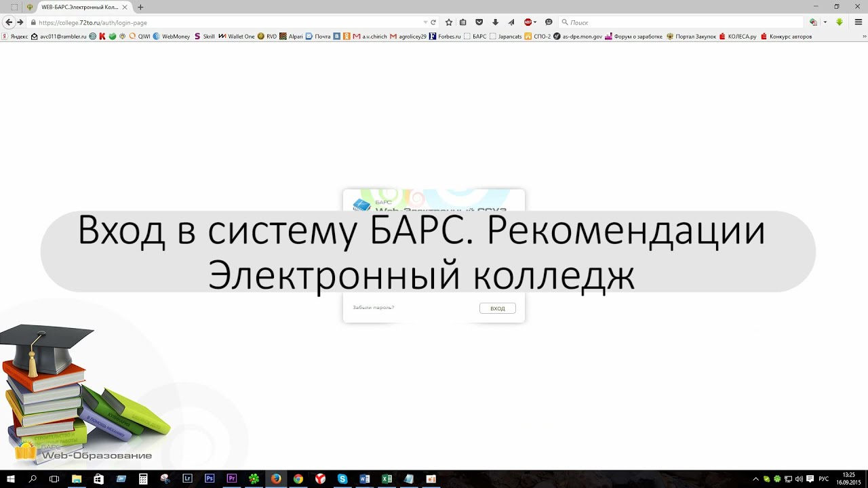Launch Photoshop from the taskbar
The height and width of the screenshot is (488, 868).
coord(210,479)
